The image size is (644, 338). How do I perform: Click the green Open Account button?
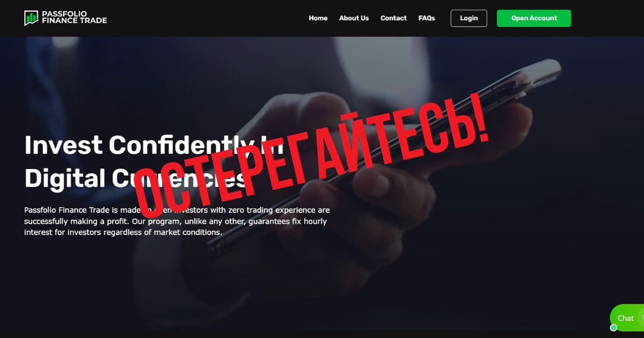tap(534, 18)
